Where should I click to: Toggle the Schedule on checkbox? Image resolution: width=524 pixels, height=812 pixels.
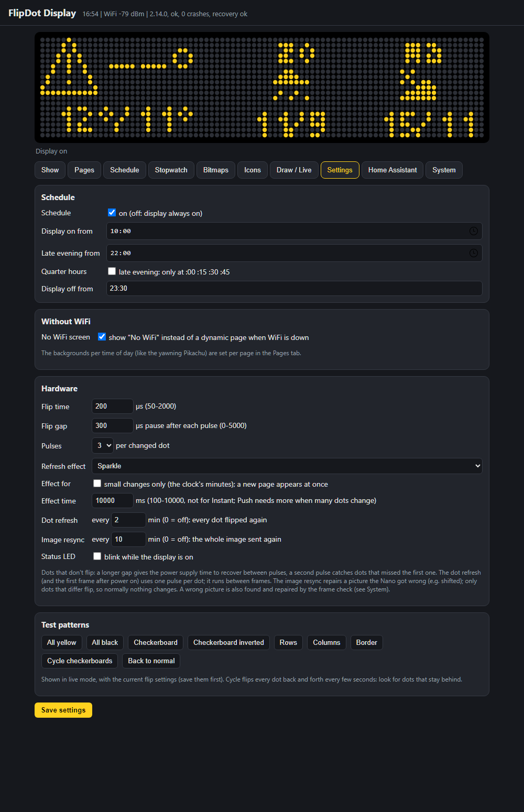pyautogui.click(x=112, y=213)
